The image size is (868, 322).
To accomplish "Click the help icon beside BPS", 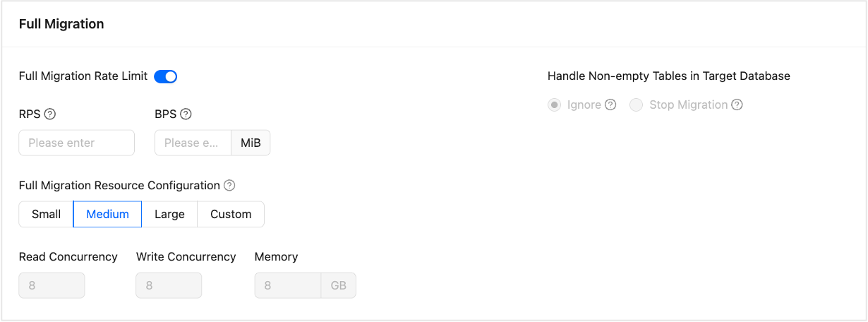I will [x=186, y=114].
